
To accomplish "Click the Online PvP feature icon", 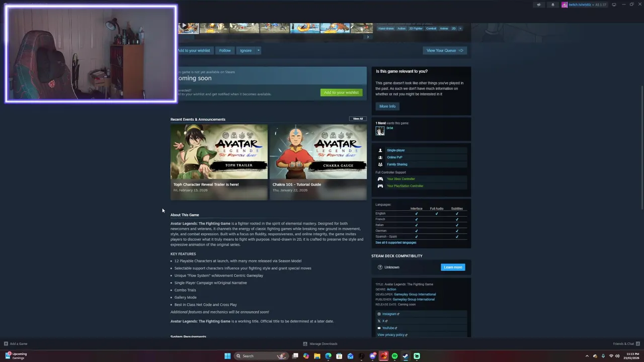I will (380, 157).
